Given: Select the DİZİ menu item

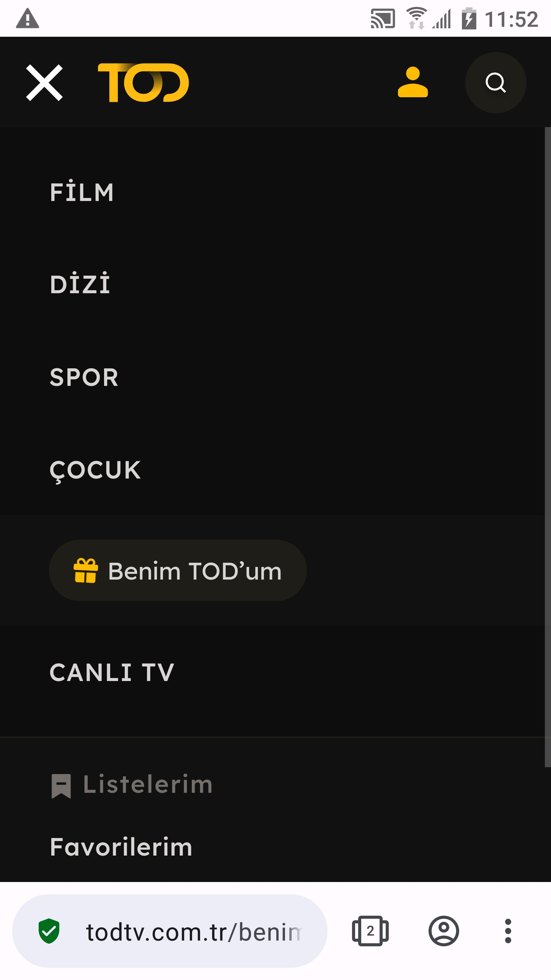Looking at the screenshot, I should click(80, 284).
